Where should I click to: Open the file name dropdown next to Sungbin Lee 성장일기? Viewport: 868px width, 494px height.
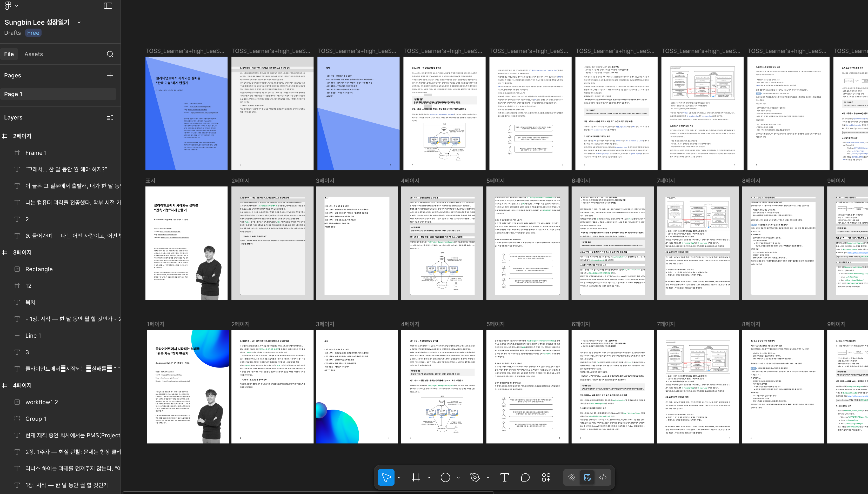click(x=79, y=22)
